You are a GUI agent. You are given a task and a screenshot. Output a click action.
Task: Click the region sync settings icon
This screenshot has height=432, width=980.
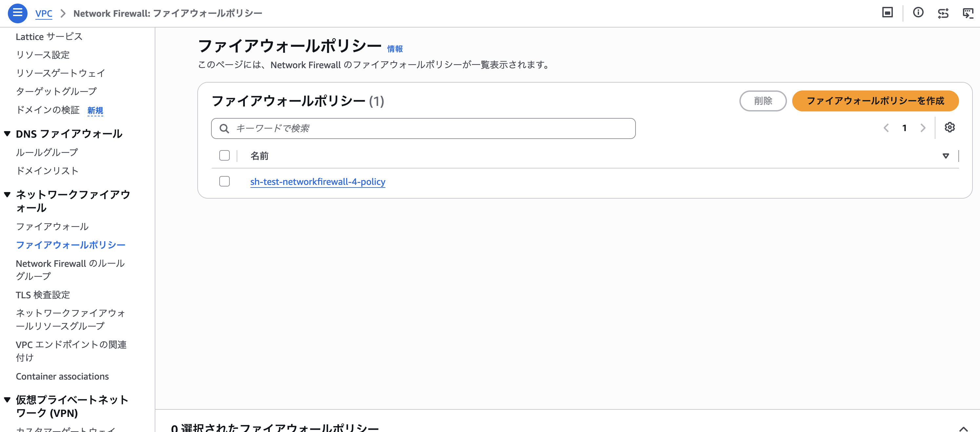[x=943, y=13]
